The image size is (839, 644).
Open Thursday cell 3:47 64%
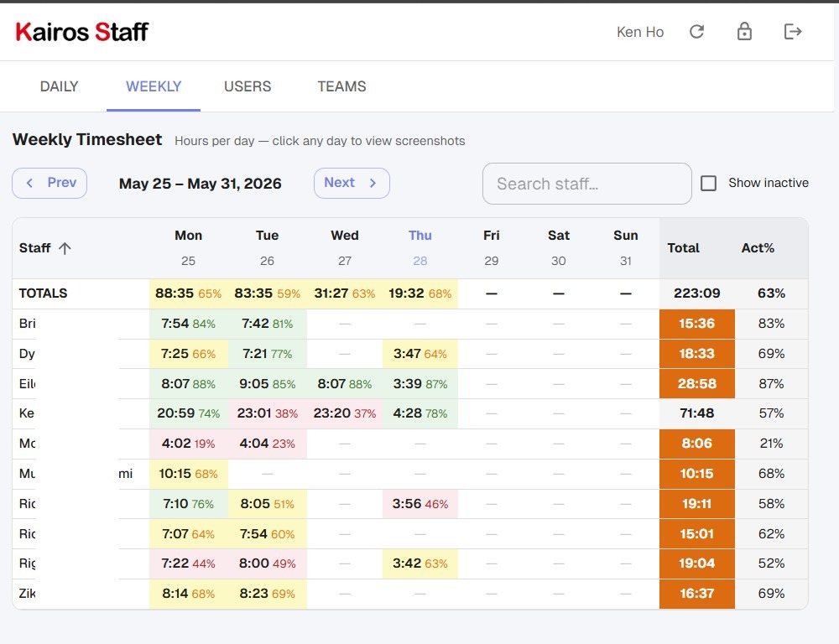420,354
